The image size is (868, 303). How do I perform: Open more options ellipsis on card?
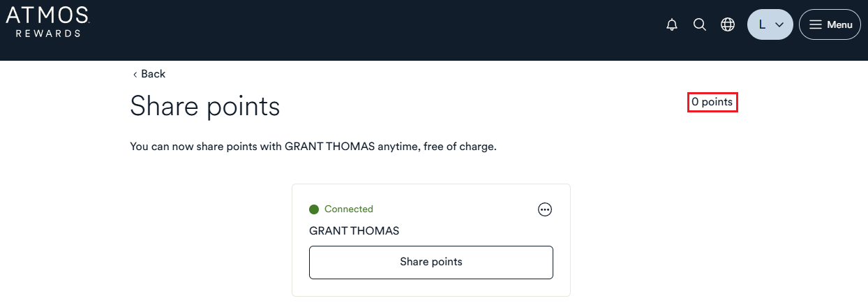pyautogui.click(x=545, y=209)
